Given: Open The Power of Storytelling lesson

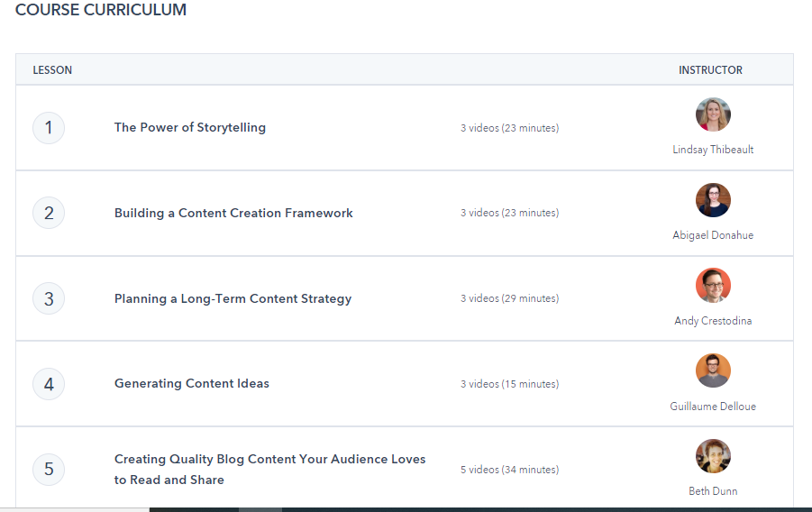Looking at the screenshot, I should click(190, 128).
